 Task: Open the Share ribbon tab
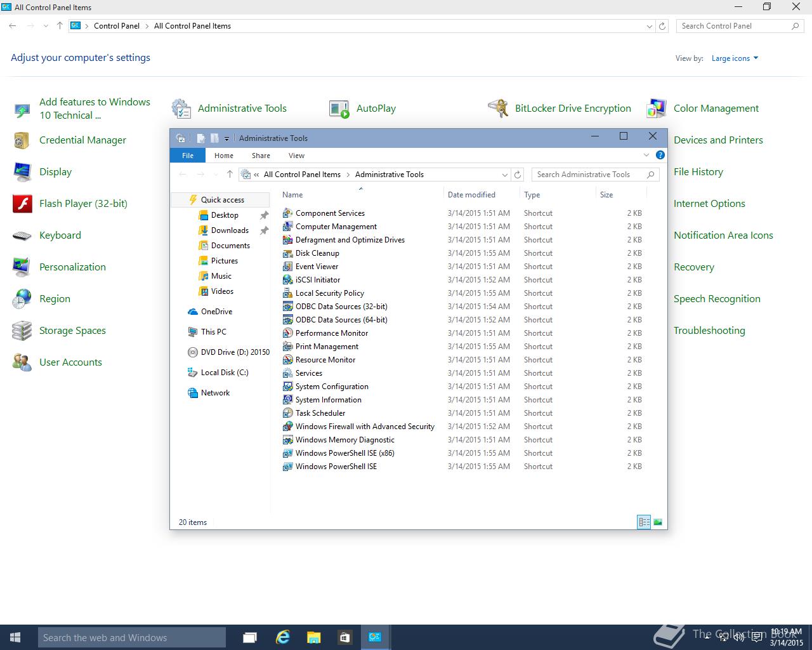coord(261,156)
